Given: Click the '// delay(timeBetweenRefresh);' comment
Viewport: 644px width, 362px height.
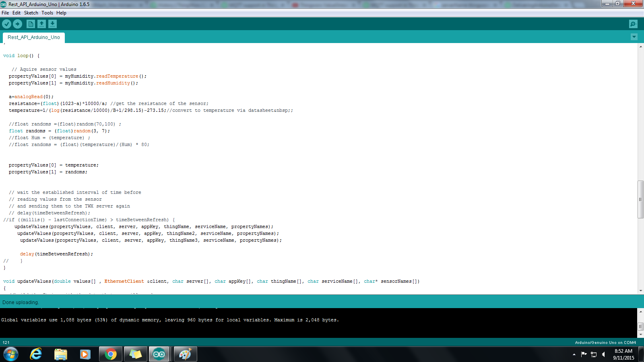Looking at the screenshot, I should point(50,213).
